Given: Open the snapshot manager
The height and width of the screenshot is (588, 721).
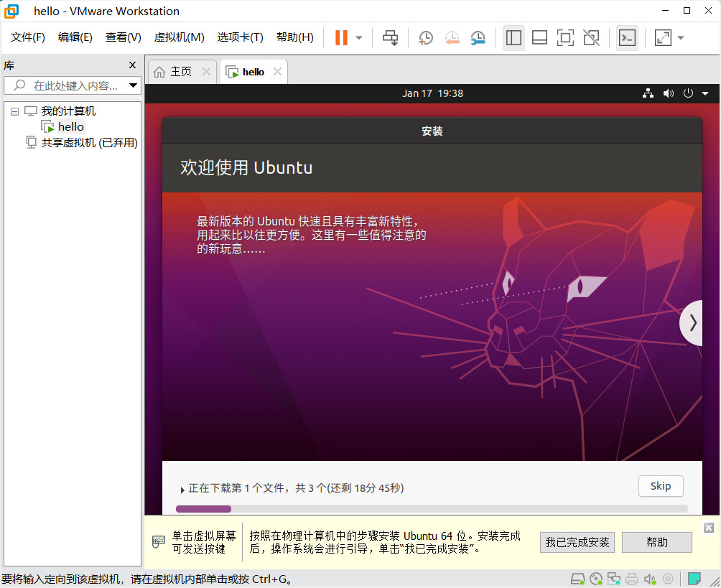Looking at the screenshot, I should click(478, 38).
